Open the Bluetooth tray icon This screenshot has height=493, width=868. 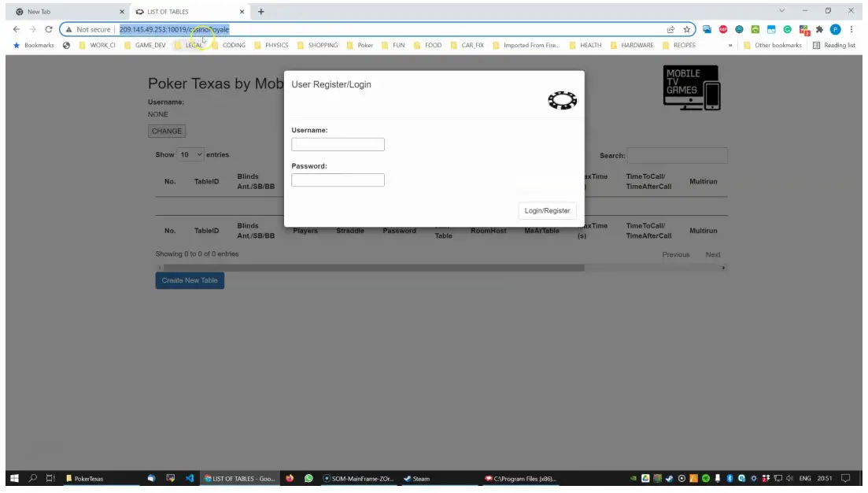(729, 478)
